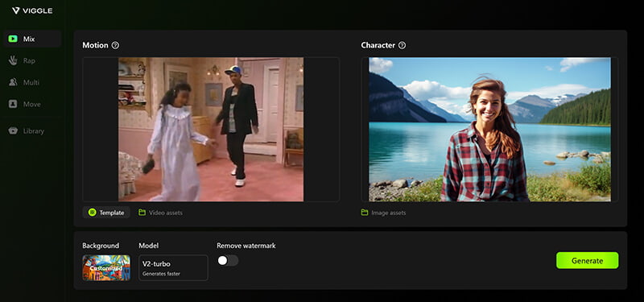The height and width of the screenshot is (302, 644).
Task: Open the Rap hand icon
Action: tap(13, 60)
